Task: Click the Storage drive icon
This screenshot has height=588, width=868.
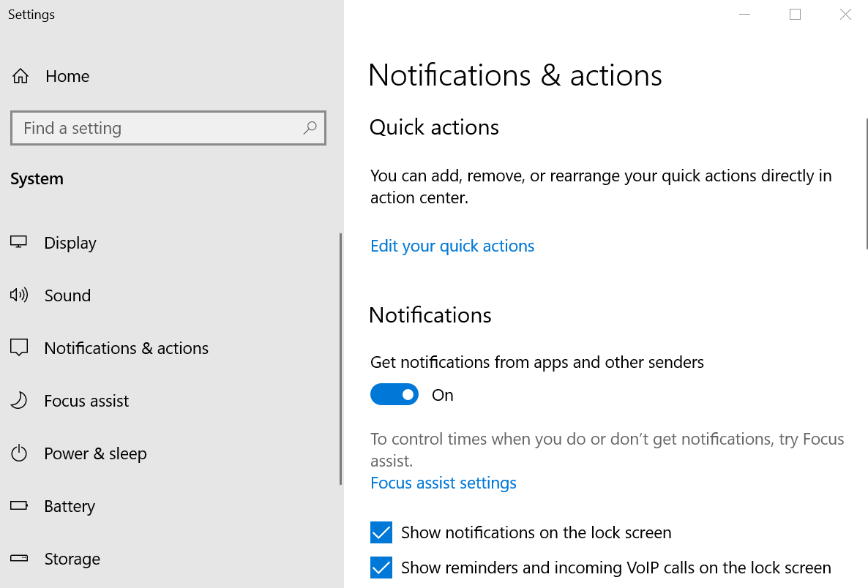Action: [19, 558]
